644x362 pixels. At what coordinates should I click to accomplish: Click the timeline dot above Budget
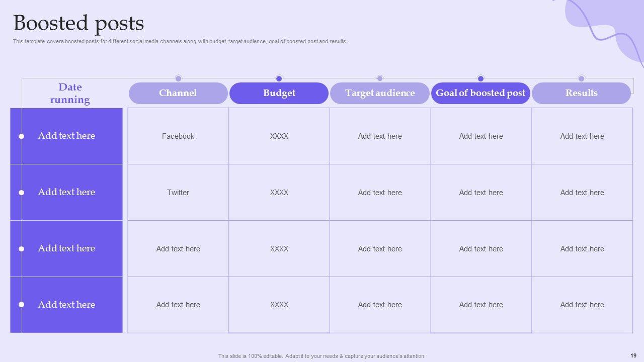pos(279,78)
